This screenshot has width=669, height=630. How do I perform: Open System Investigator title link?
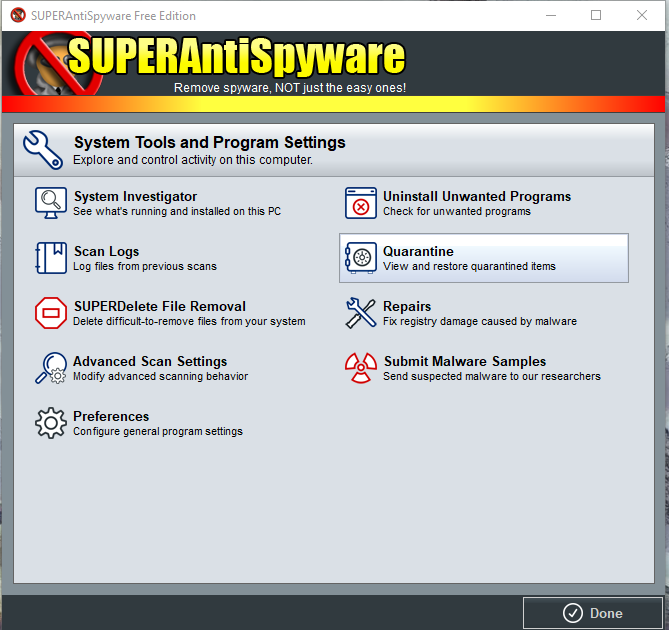point(135,196)
